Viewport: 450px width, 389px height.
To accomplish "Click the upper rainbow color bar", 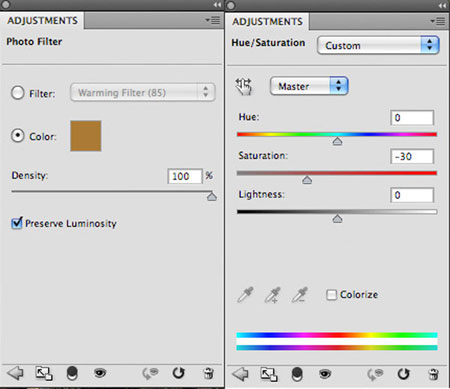I will tap(337, 335).
